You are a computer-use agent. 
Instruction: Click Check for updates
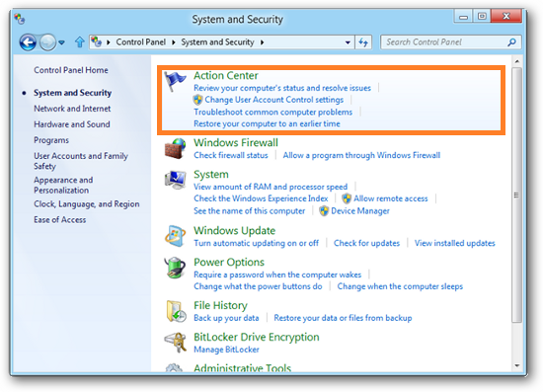pos(366,243)
